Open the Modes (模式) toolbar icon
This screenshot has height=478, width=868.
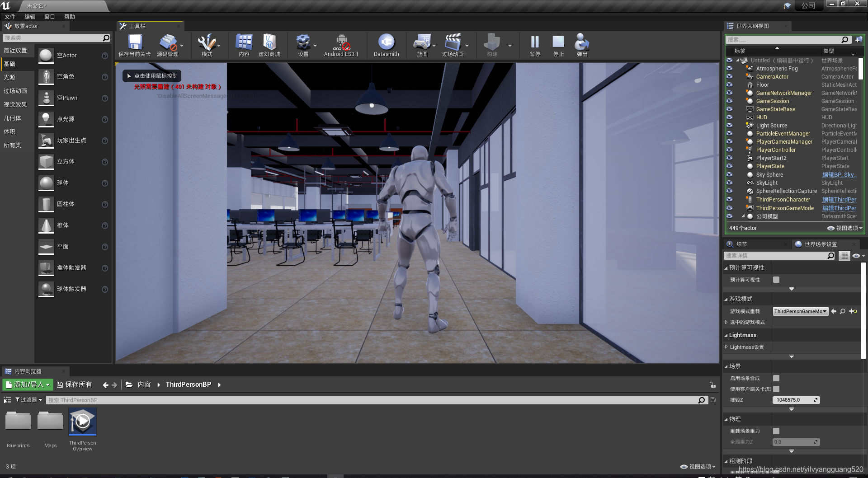coord(207,42)
